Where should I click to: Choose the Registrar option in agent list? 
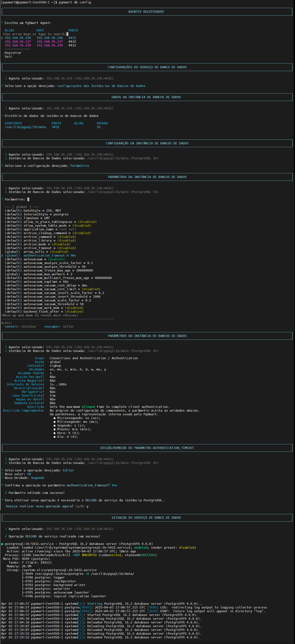click(x=13, y=53)
